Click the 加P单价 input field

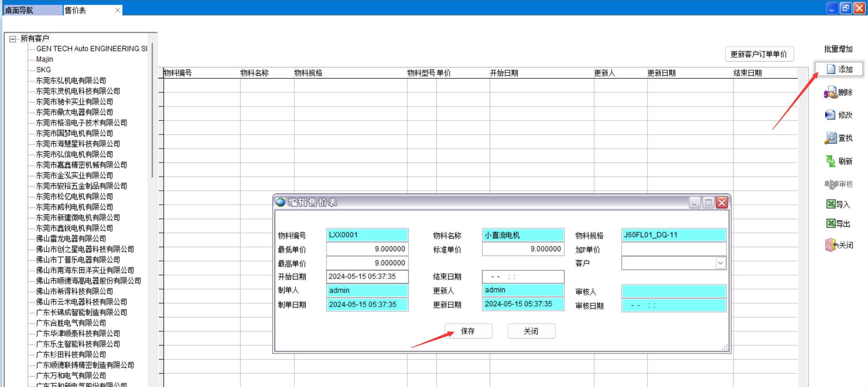pyautogui.click(x=673, y=249)
